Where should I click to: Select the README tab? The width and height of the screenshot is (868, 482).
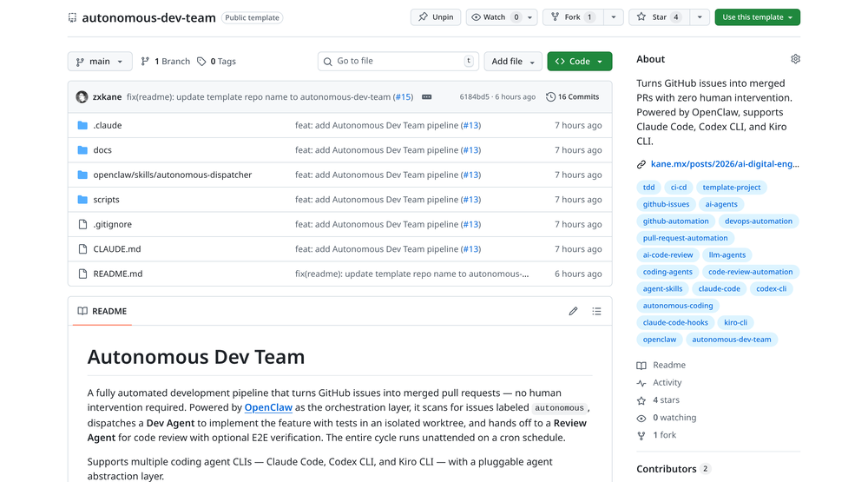pyautogui.click(x=103, y=312)
